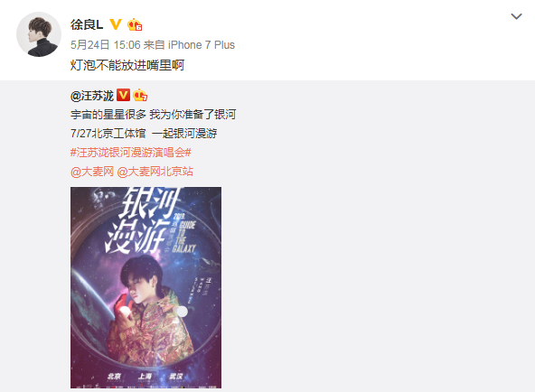Click the username 徐良L
This screenshot has height=392, width=535.
pos(87,25)
